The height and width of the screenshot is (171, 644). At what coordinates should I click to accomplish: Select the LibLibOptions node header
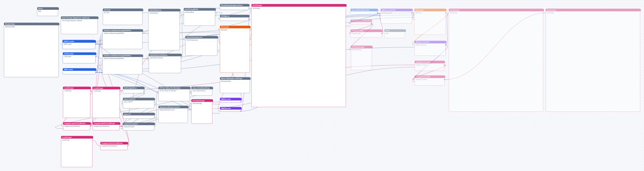tap(164, 10)
